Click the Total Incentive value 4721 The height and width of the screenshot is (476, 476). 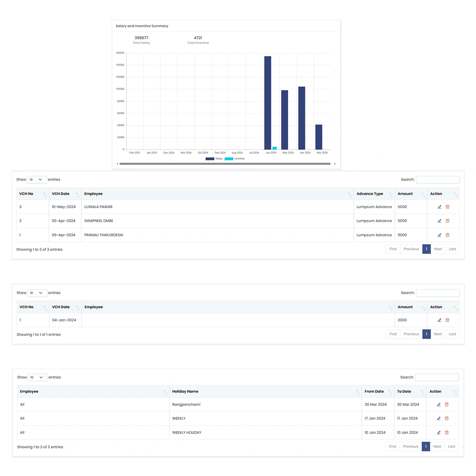(198, 38)
